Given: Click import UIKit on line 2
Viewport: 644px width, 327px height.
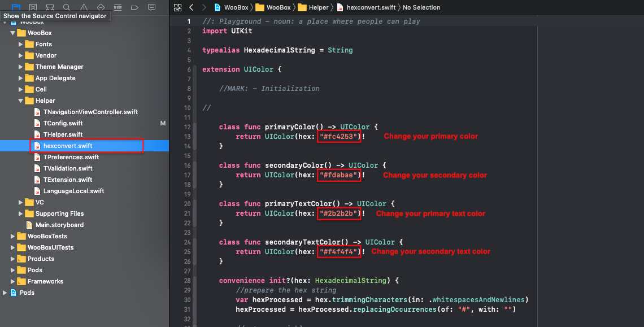Looking at the screenshot, I should pos(227,31).
